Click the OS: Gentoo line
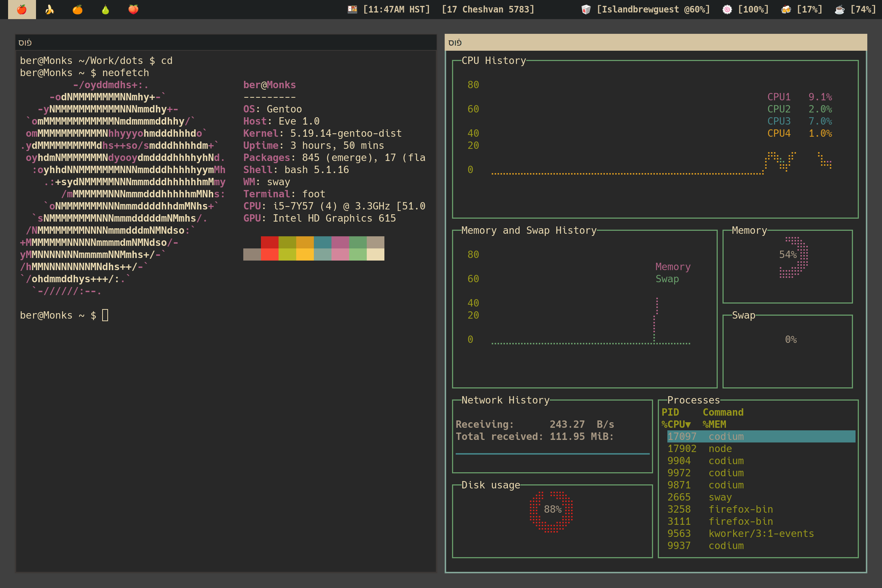 (x=272, y=109)
